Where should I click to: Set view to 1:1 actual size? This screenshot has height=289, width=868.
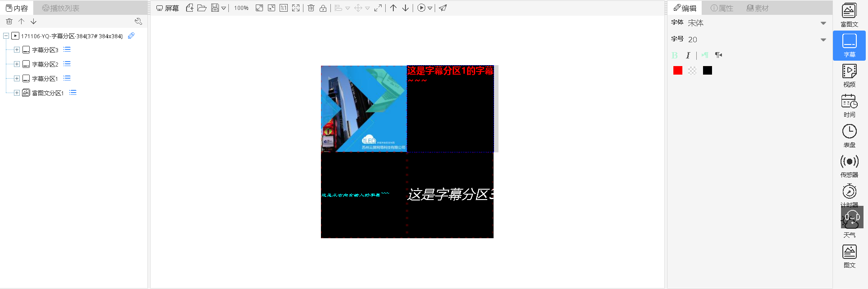(x=284, y=8)
